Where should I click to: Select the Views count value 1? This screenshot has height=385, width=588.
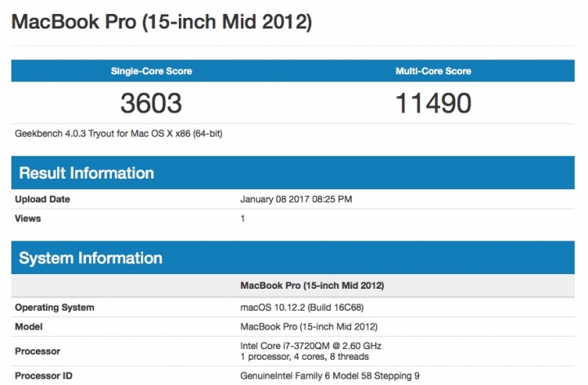coord(243,219)
